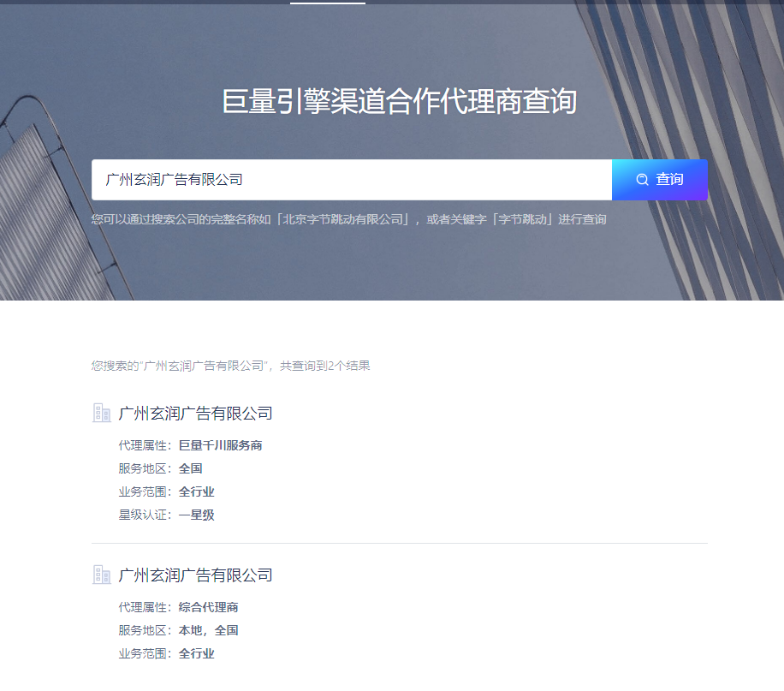Click 全行业 business scope in second result
The height and width of the screenshot is (691, 784).
coord(197,653)
